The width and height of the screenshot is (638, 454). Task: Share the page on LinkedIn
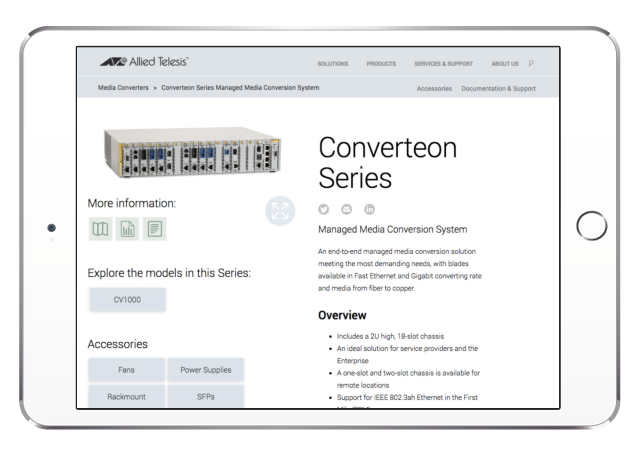point(370,209)
